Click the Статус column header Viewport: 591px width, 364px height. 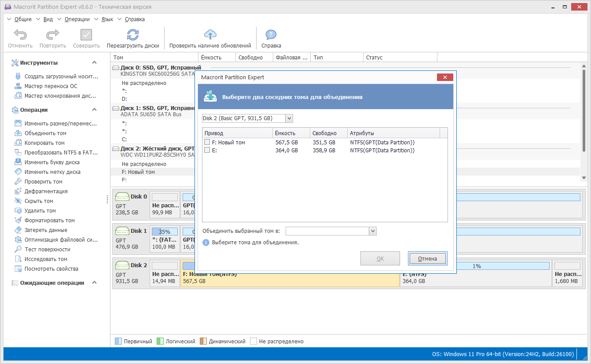pyautogui.click(x=400, y=58)
